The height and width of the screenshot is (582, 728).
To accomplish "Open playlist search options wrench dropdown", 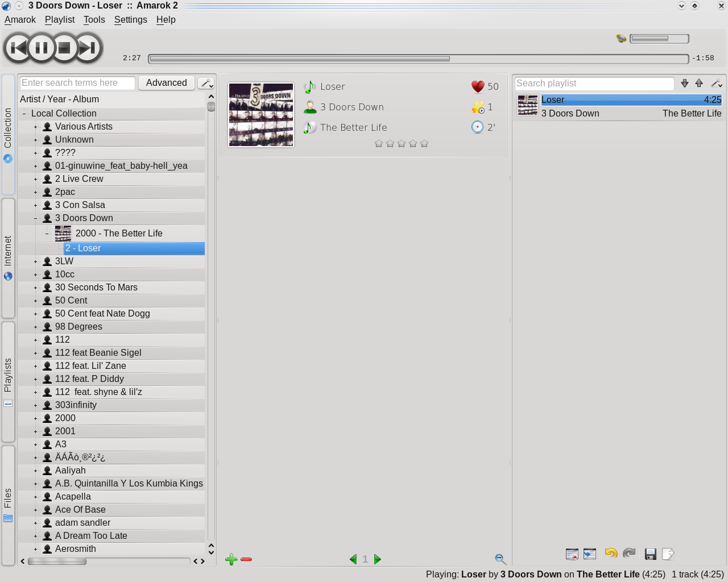I will pyautogui.click(x=717, y=84).
